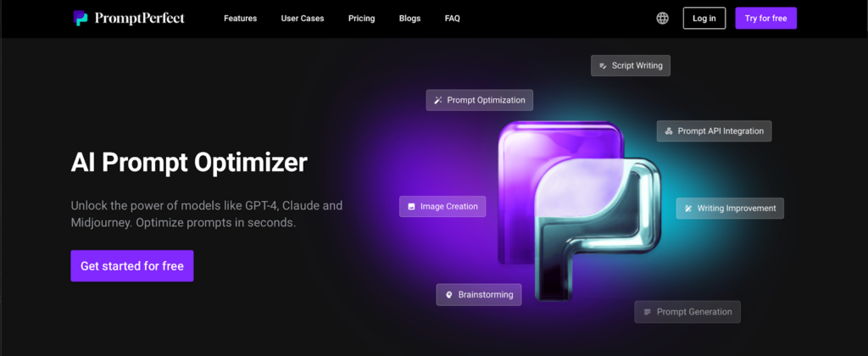This screenshot has width=868, height=356.
Task: Click the "Unlock the power of models" description
Action: coord(206,214)
